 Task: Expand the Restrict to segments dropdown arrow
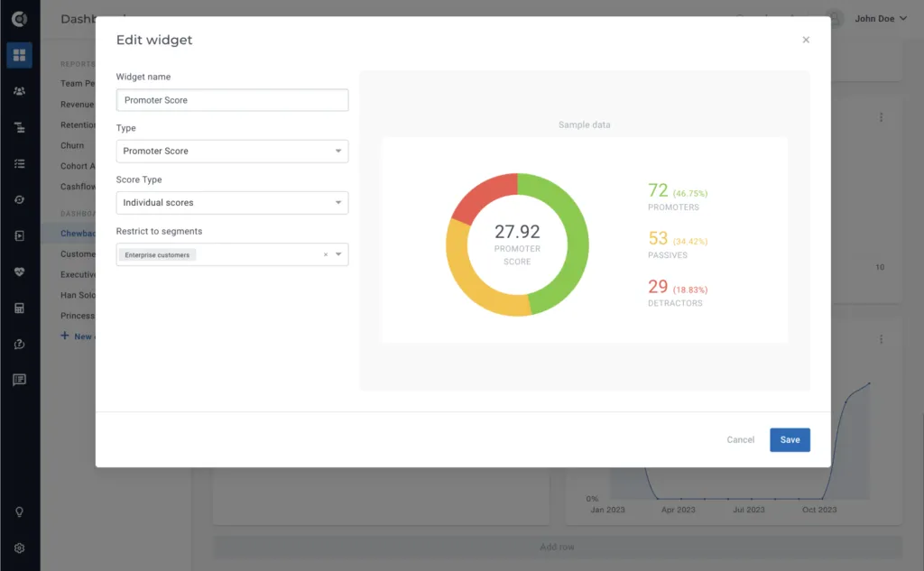tap(338, 254)
